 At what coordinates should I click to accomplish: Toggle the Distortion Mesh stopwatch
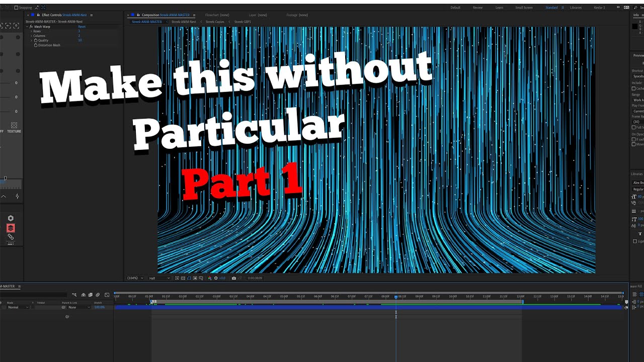(x=36, y=45)
